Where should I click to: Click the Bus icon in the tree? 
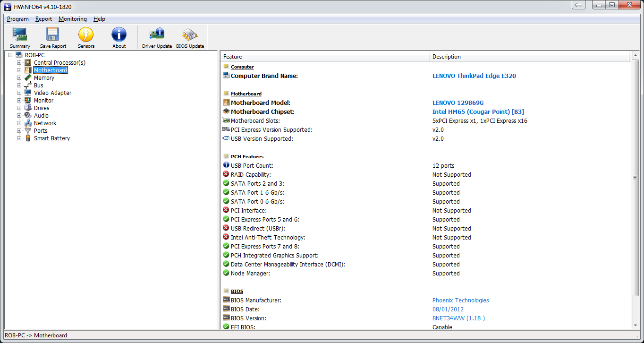28,85
